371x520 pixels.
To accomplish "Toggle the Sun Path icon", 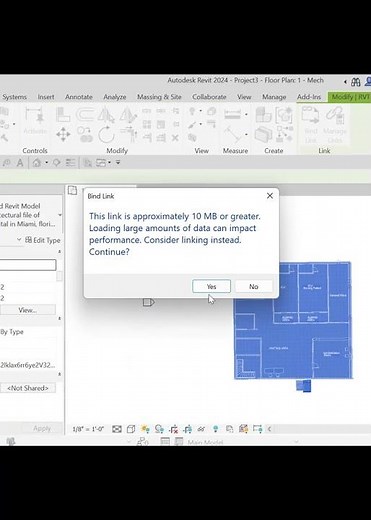I will point(145,429).
